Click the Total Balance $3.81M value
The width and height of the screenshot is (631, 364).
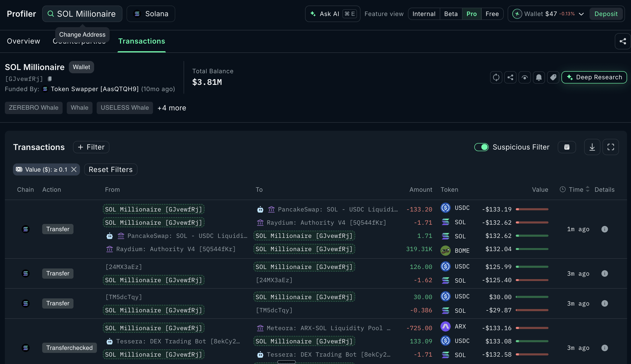pos(207,82)
